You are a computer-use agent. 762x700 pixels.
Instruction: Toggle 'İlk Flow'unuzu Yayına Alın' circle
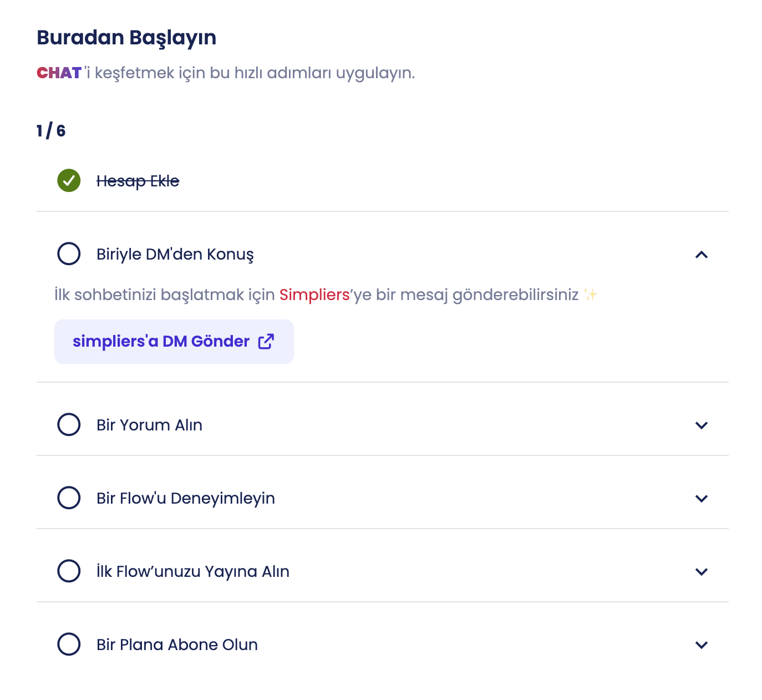click(69, 571)
